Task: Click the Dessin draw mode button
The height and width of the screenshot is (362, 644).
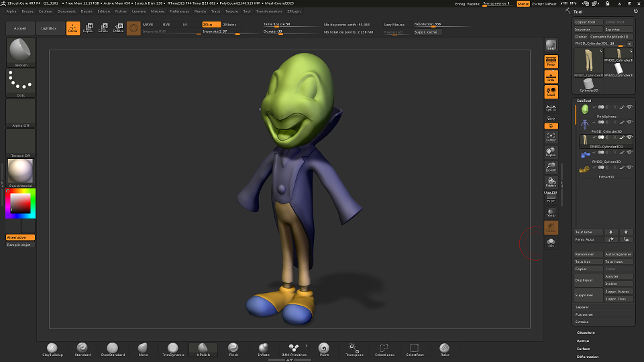Action: pyautogui.click(x=73, y=28)
